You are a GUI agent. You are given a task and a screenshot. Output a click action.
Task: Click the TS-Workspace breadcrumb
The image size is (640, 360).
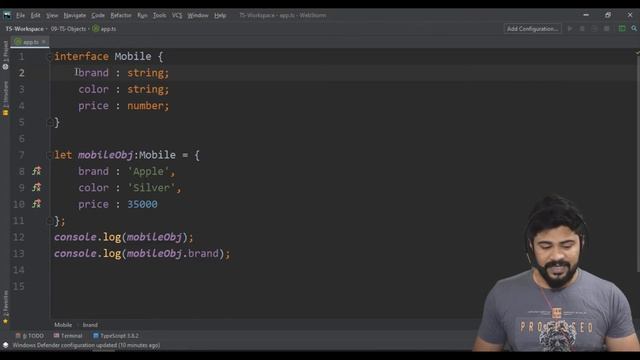pyautogui.click(x=24, y=29)
